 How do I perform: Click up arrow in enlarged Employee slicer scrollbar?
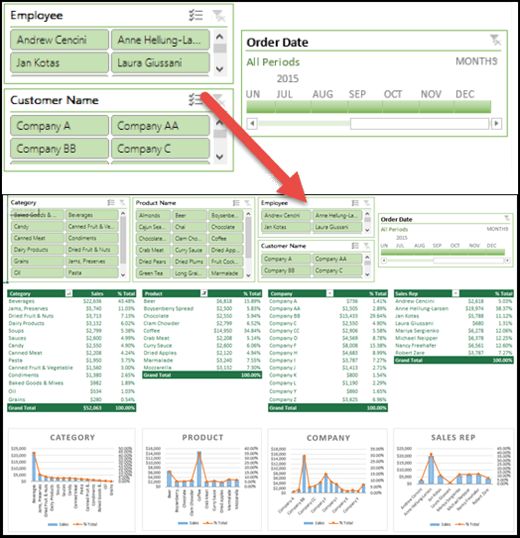[220, 36]
